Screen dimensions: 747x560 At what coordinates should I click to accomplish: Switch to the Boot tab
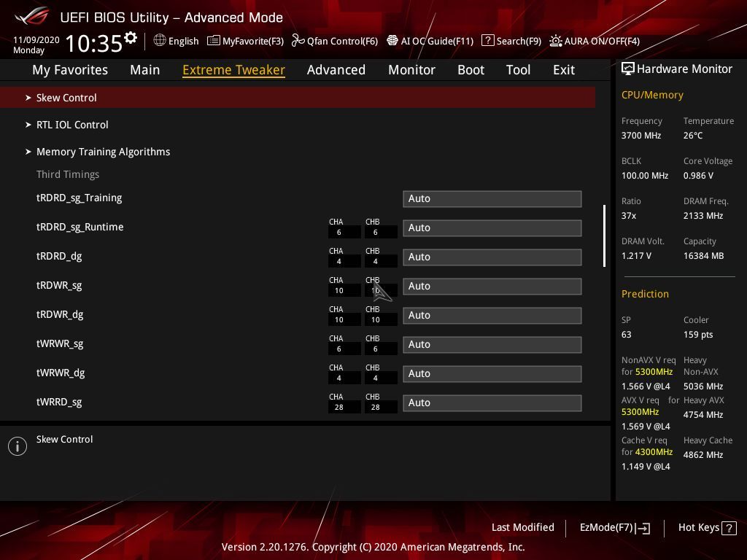(x=471, y=70)
